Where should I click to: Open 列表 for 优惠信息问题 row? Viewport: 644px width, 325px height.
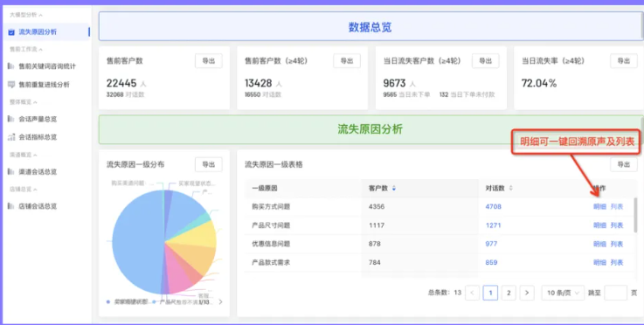coord(617,244)
